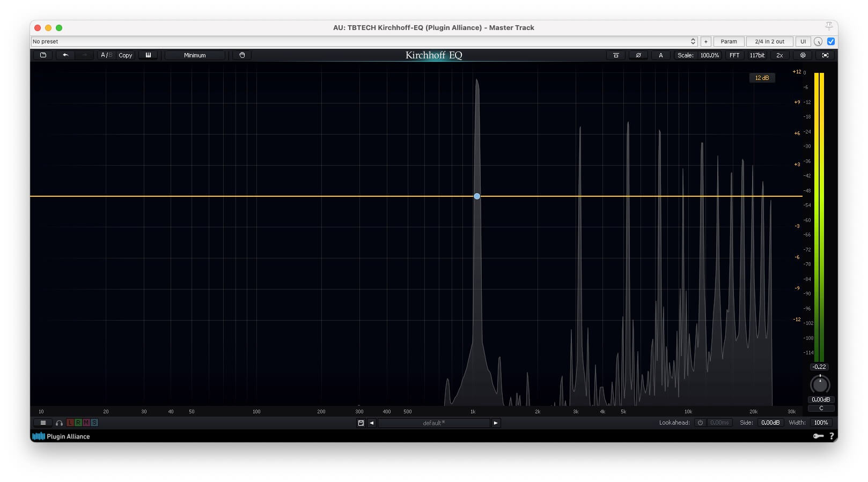This screenshot has height=482, width=868.
Task: Enable the Lookahead power toggle
Action: click(x=700, y=423)
